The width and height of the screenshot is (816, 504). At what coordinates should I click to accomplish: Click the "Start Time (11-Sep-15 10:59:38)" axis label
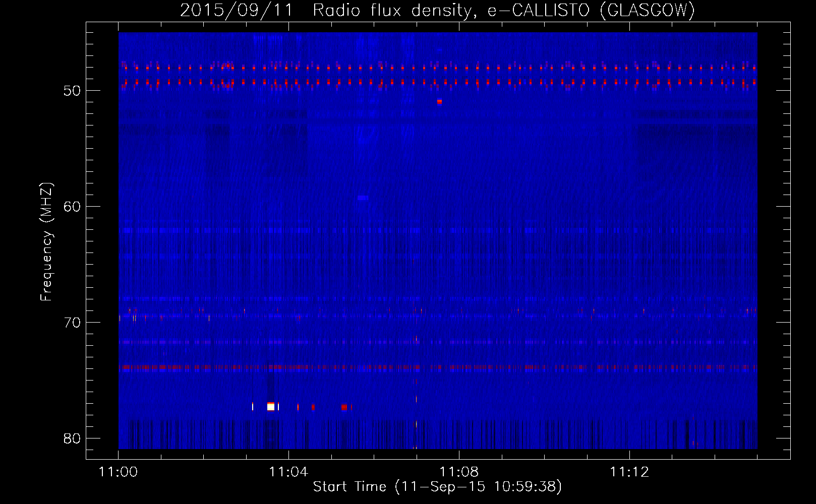click(x=437, y=487)
